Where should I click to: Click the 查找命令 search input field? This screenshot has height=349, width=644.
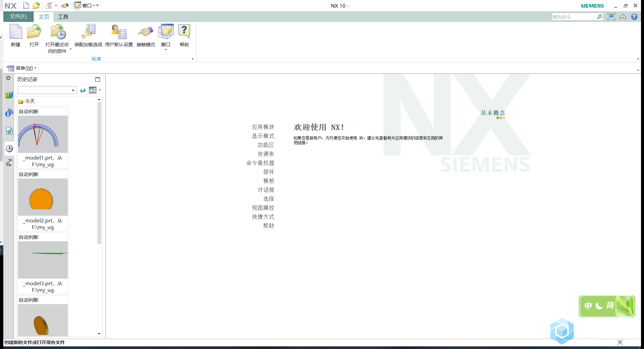click(574, 17)
